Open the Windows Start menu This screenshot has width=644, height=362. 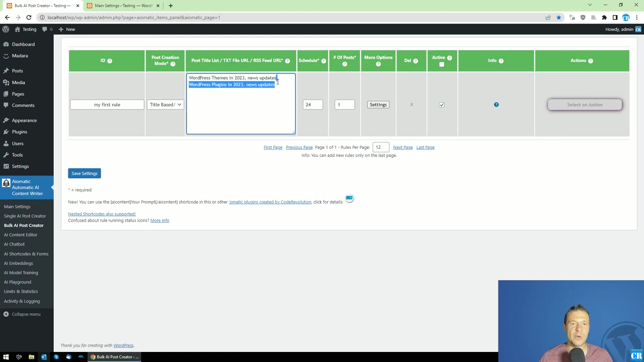pos(6,357)
